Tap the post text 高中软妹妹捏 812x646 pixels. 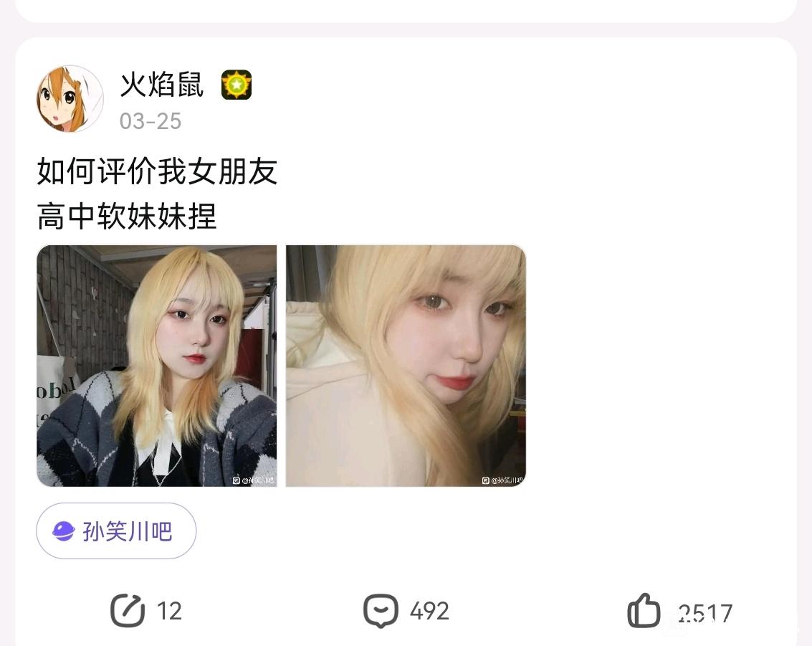127,216
